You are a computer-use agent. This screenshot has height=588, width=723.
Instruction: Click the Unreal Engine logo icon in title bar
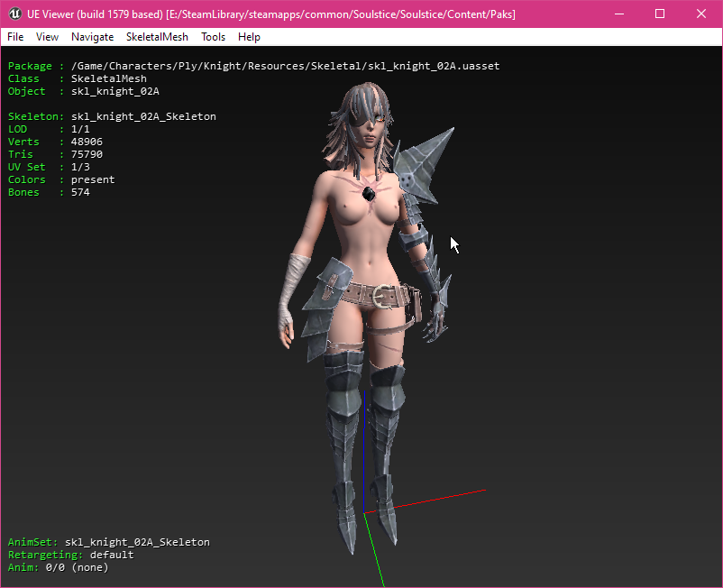(x=14, y=14)
